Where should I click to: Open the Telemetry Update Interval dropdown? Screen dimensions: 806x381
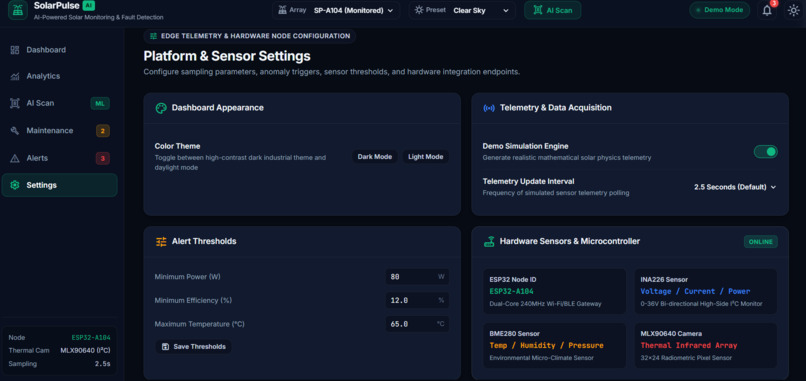click(x=735, y=187)
